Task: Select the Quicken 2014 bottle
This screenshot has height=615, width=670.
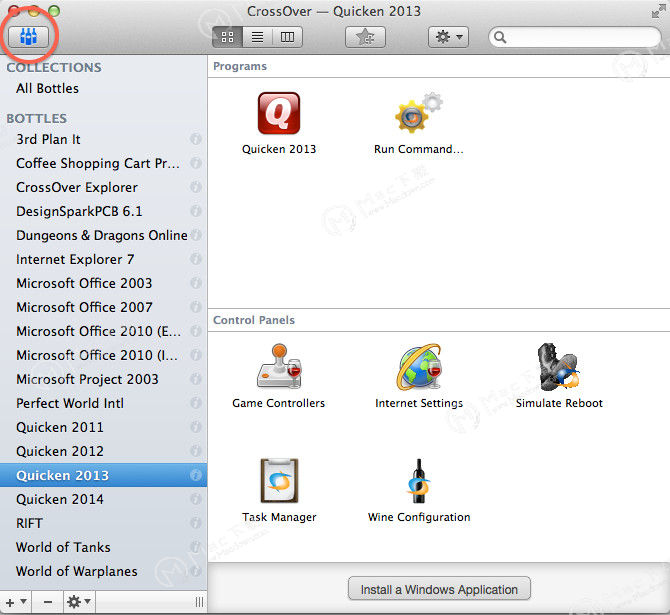Action: [x=103, y=499]
